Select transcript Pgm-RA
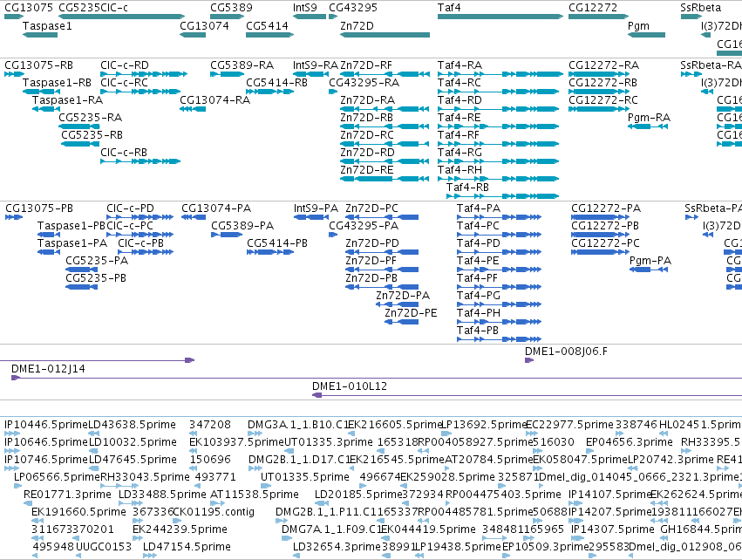Image resolution: width=742 pixels, height=560 pixels. (x=648, y=126)
